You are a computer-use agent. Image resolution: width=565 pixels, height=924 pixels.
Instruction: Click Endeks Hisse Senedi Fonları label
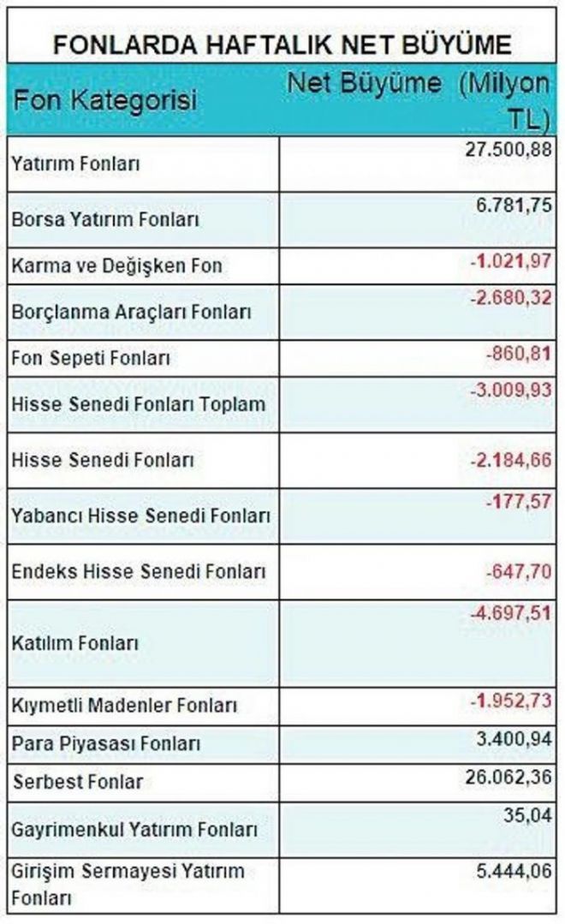(x=139, y=571)
